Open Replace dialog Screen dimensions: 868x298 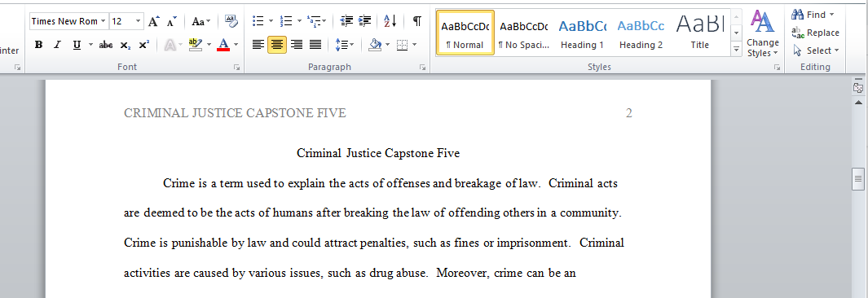point(815,33)
